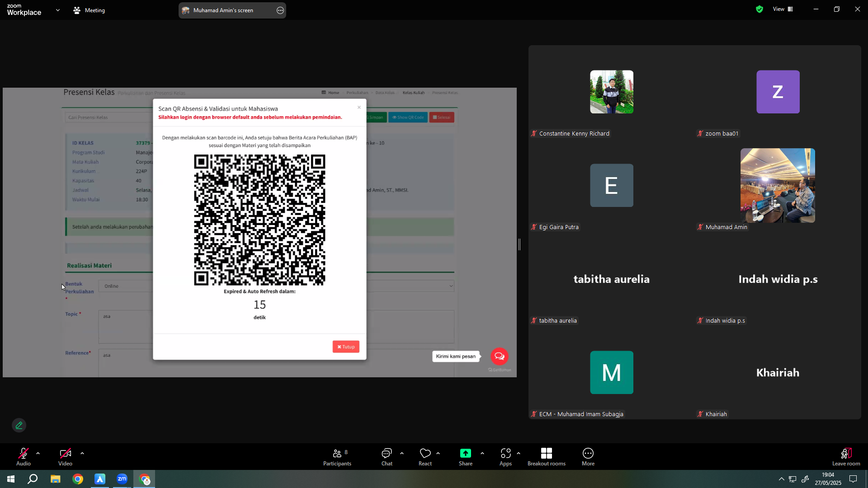Click the Show QR Code button

click(x=408, y=117)
